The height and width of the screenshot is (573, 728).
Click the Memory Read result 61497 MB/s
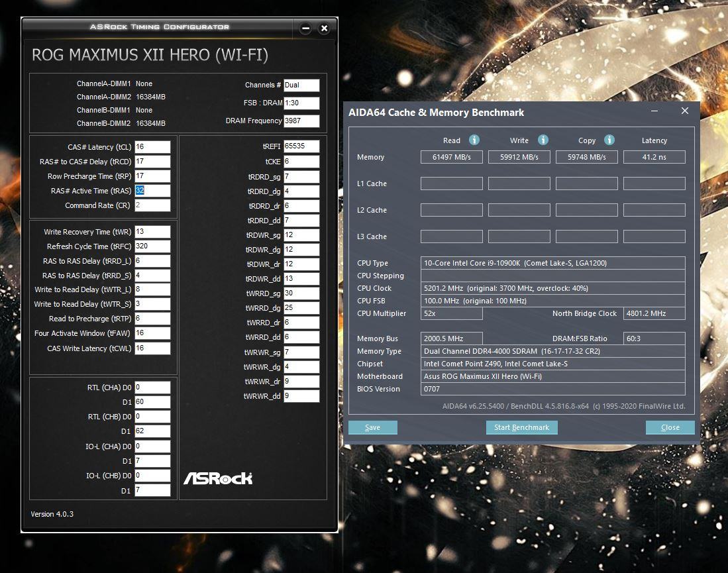(451, 157)
